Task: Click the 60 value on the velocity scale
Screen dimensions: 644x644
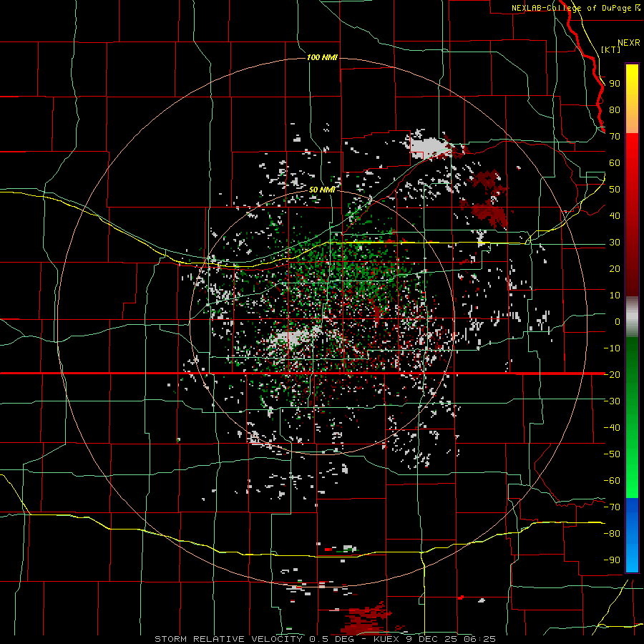Action: coord(615,163)
